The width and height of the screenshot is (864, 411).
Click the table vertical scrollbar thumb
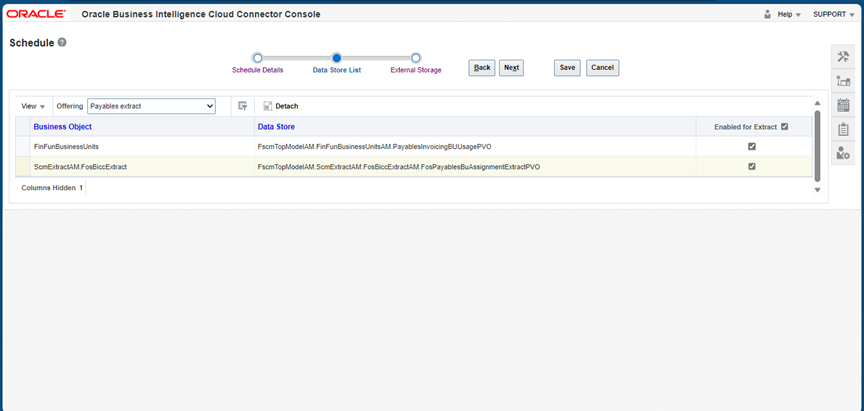[818, 145]
